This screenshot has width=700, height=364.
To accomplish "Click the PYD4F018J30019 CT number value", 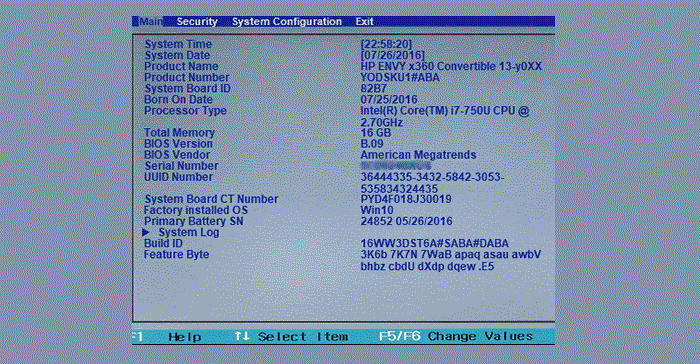I will coord(406,199).
